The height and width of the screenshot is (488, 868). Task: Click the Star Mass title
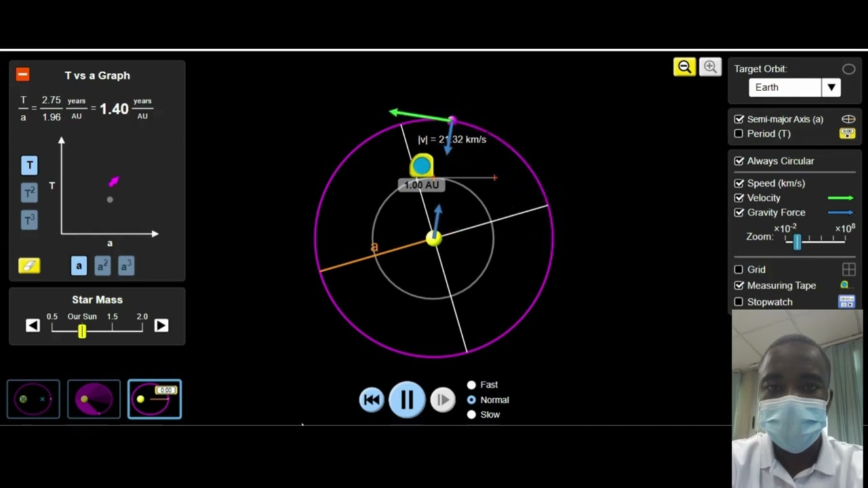pos(98,300)
